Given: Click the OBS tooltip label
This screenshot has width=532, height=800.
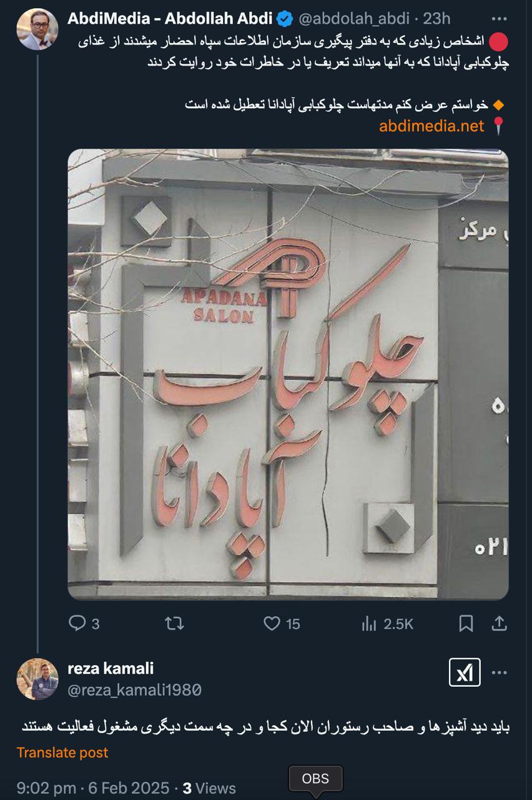Looking at the screenshot, I should 315,779.
